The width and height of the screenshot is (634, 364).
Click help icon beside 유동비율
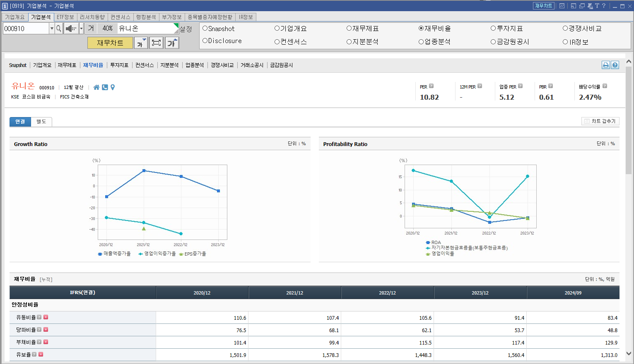point(39,317)
